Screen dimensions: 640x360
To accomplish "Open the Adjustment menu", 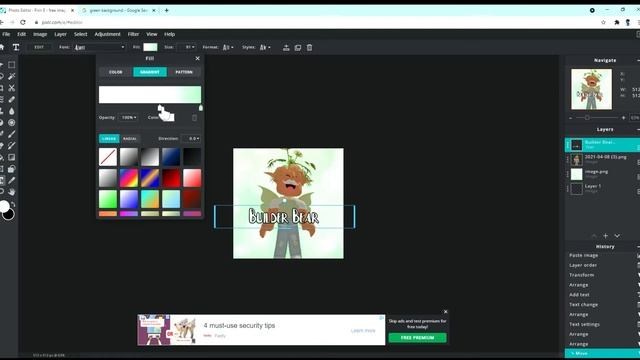I will point(107,34).
